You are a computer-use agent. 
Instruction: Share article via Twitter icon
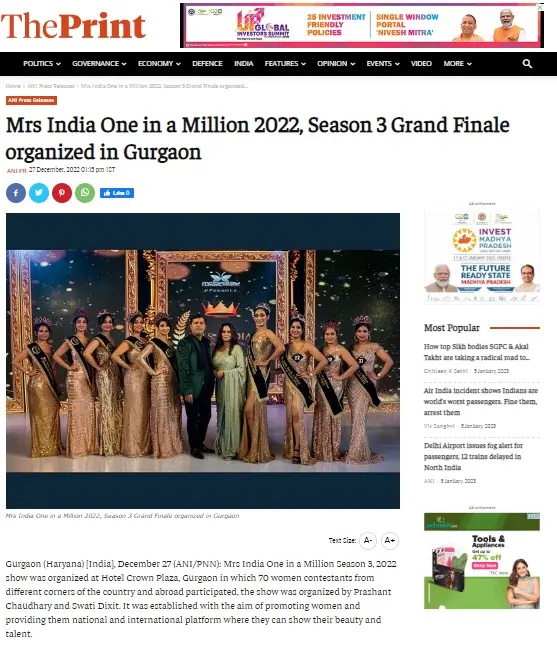39,193
